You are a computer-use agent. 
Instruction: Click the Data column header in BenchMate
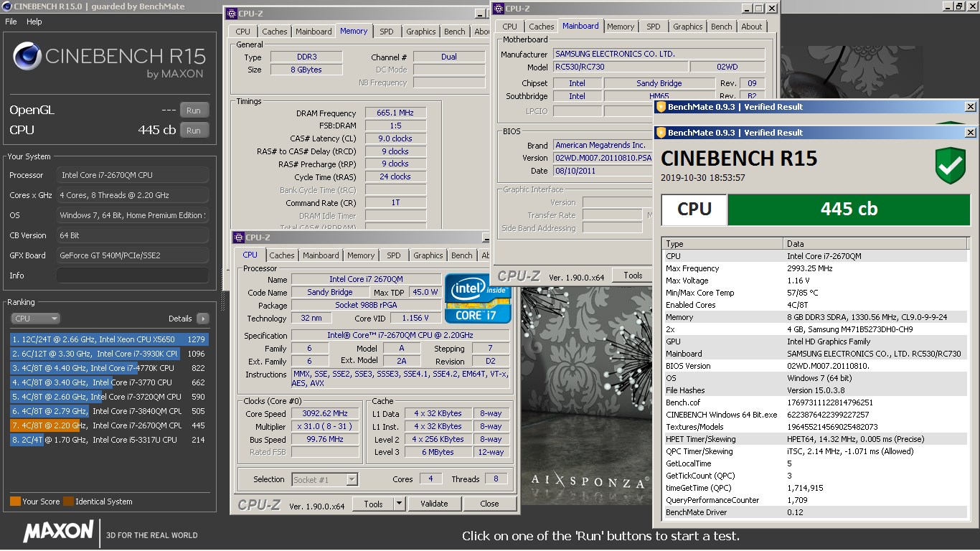click(876, 244)
